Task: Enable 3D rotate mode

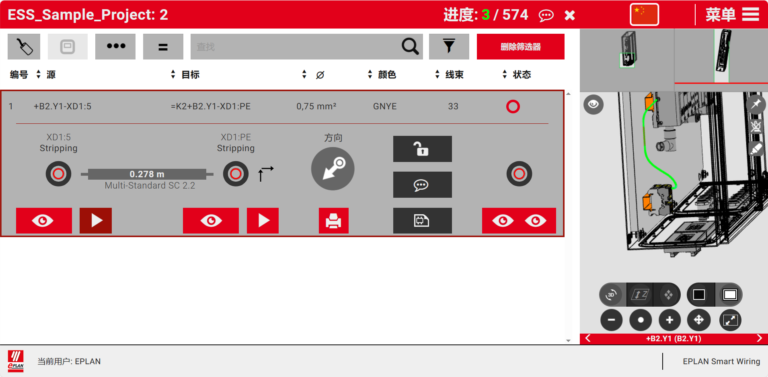Action: pyautogui.click(x=612, y=295)
